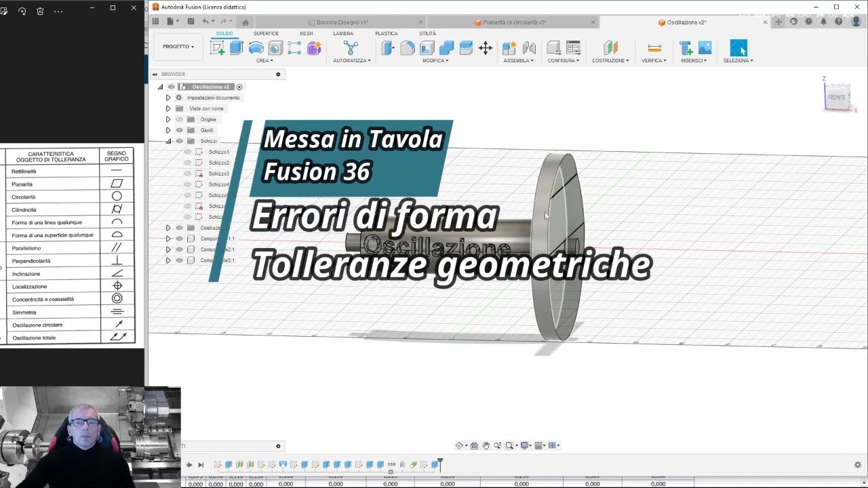Screen dimensions: 868x488
Task: Toggle visibility of Schizzo3
Action: 188,174
